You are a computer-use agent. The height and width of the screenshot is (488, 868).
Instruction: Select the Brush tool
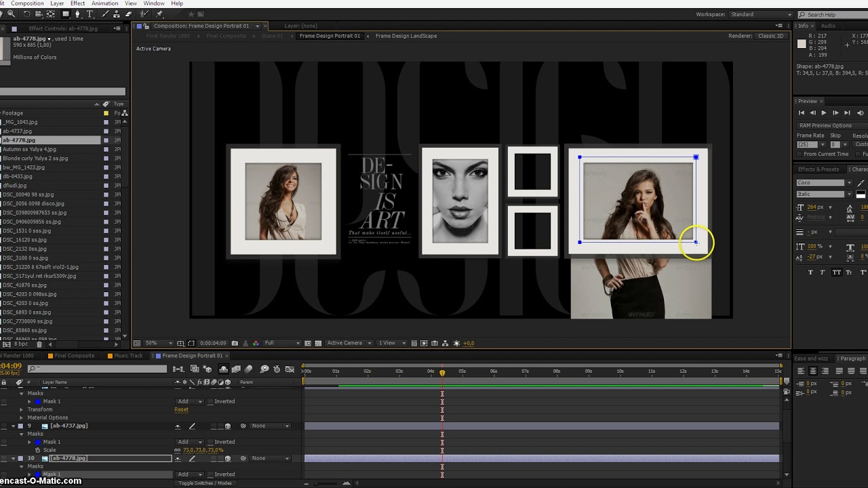105,14
